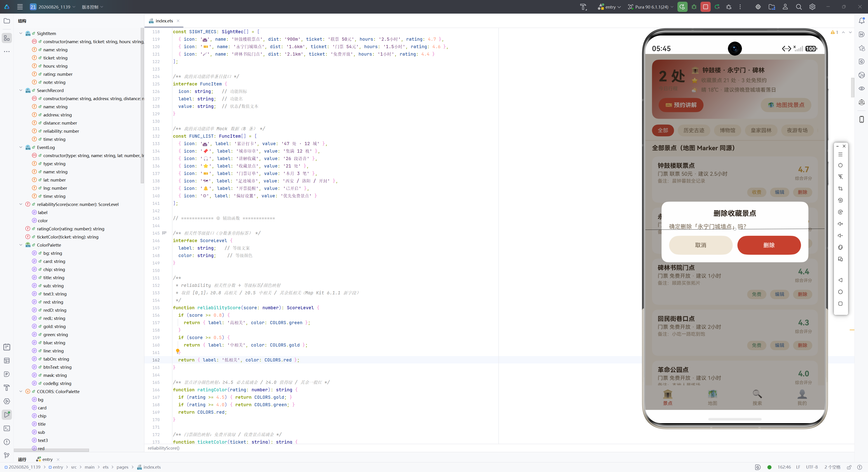Screen dimensions: 868x472
Task: Tap 删除 on 碑林书院门点 card
Action: (802, 294)
